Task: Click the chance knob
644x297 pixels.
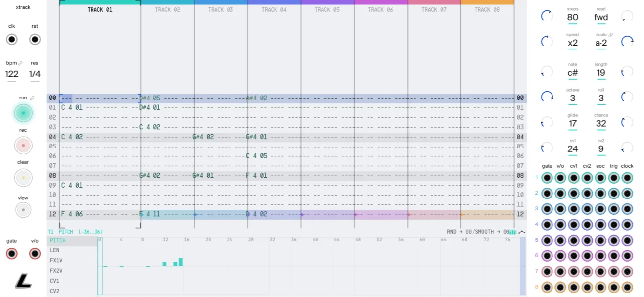Action: tap(627, 122)
